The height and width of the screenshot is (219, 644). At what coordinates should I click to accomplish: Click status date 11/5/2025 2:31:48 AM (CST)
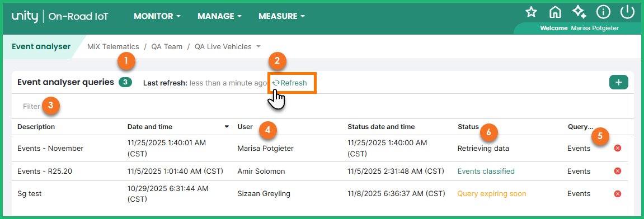pos(396,171)
